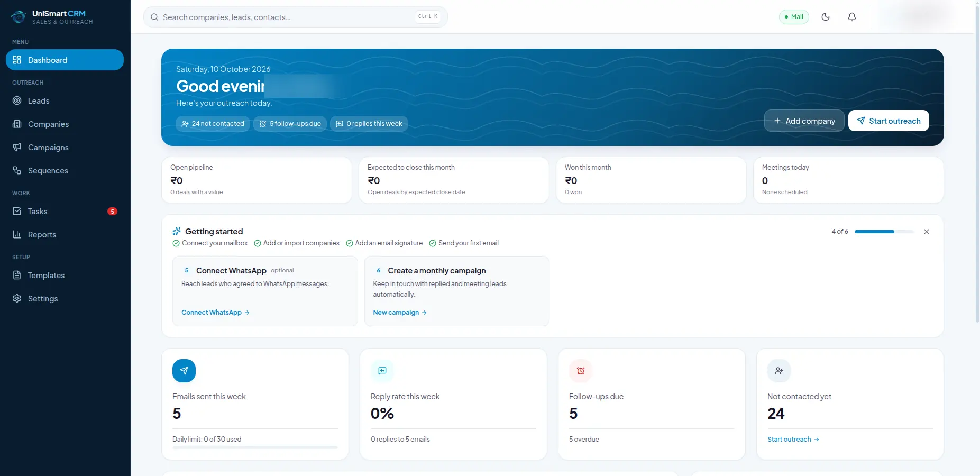Follow the New campaign link

tap(400, 313)
